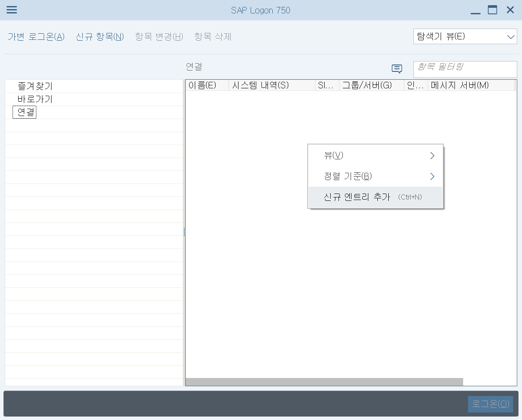
Task: Click the splitter handle between the panes
Action: (x=184, y=233)
